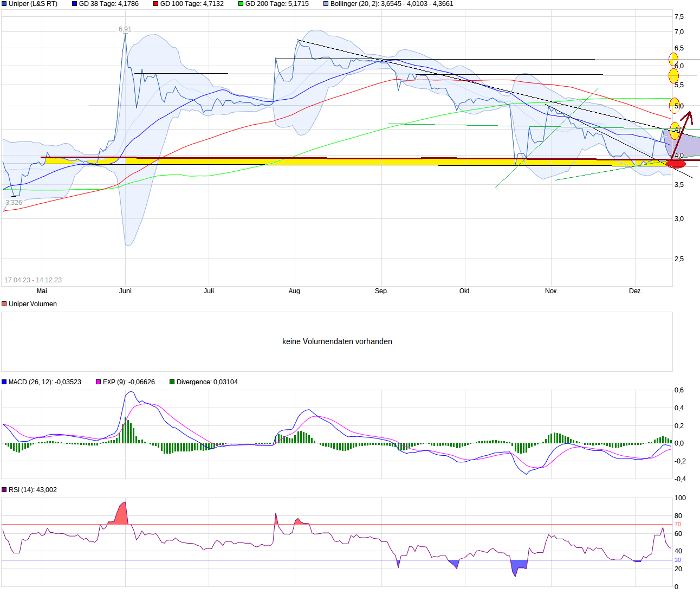This screenshot has width=700, height=594.
Task: Click the '0,2' MACD axis label
Action: coord(679,426)
